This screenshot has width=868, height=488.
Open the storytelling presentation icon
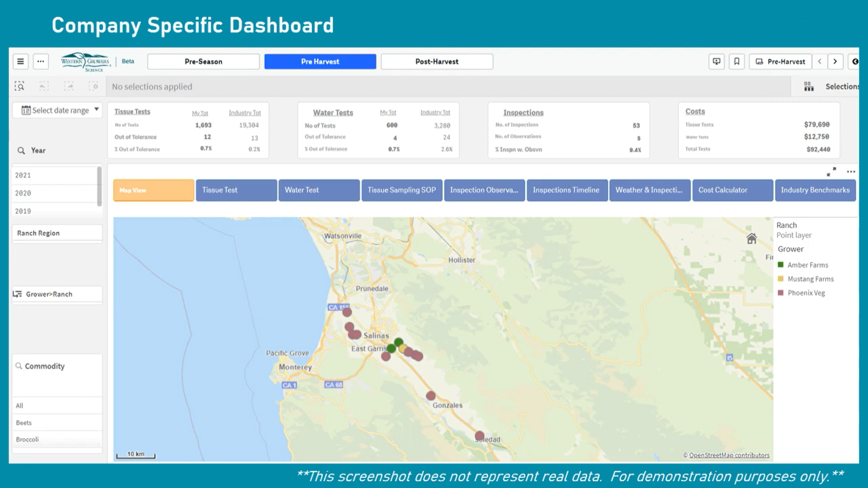pos(717,62)
